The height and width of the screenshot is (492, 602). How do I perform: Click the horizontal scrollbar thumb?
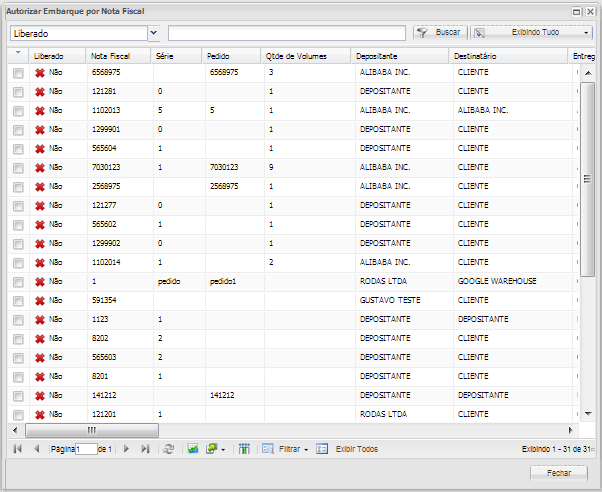[x=92, y=430]
